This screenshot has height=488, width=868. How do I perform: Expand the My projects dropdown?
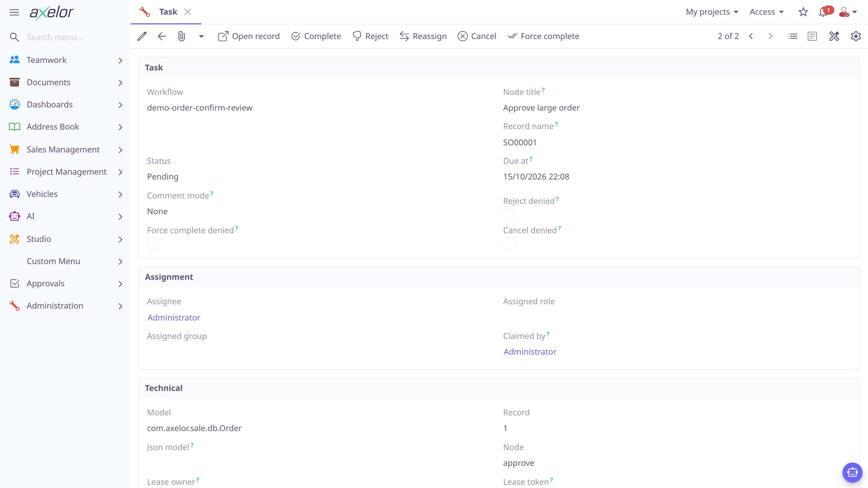pyautogui.click(x=712, y=12)
